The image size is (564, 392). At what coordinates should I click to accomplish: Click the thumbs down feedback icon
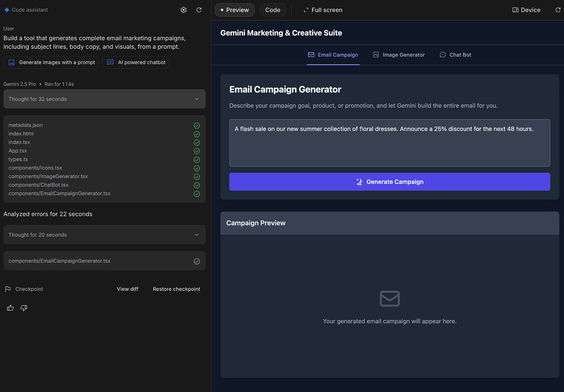click(x=24, y=308)
